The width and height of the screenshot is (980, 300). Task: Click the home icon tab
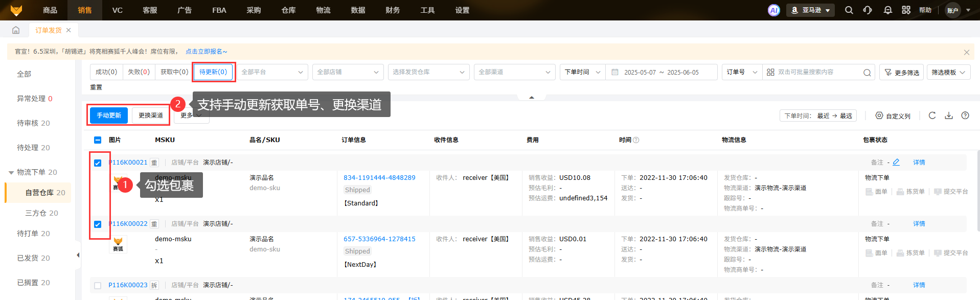tap(16, 30)
